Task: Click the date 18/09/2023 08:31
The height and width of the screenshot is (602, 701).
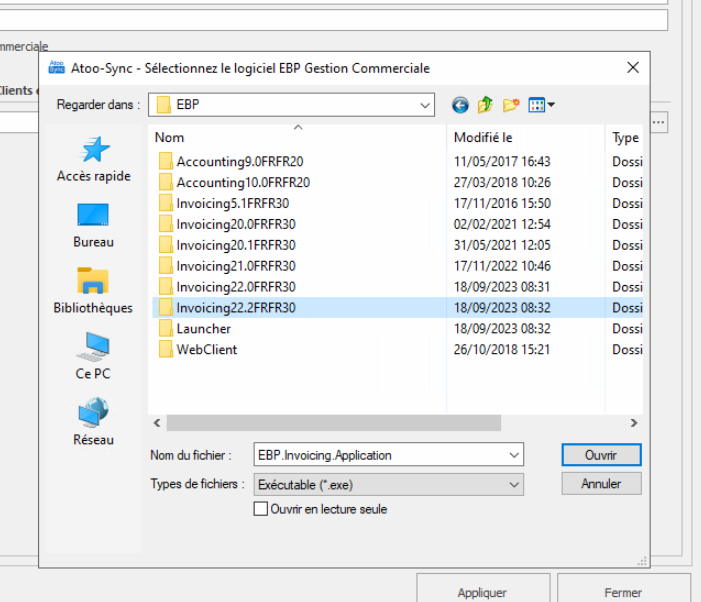Action: pyautogui.click(x=502, y=287)
